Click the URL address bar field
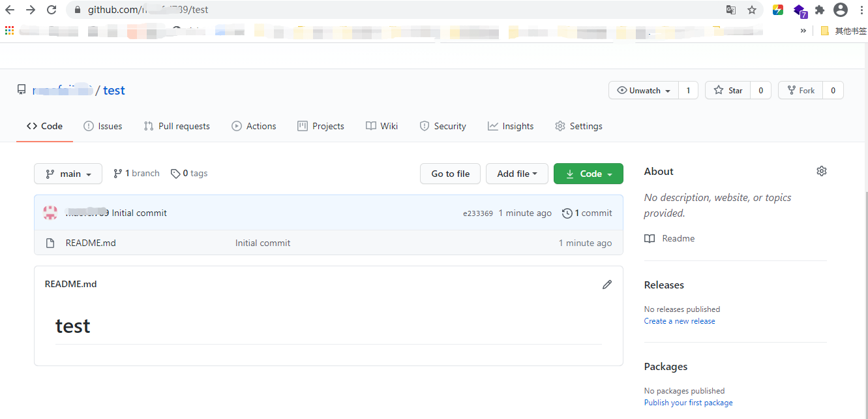The width and height of the screenshot is (868, 419). [391, 10]
